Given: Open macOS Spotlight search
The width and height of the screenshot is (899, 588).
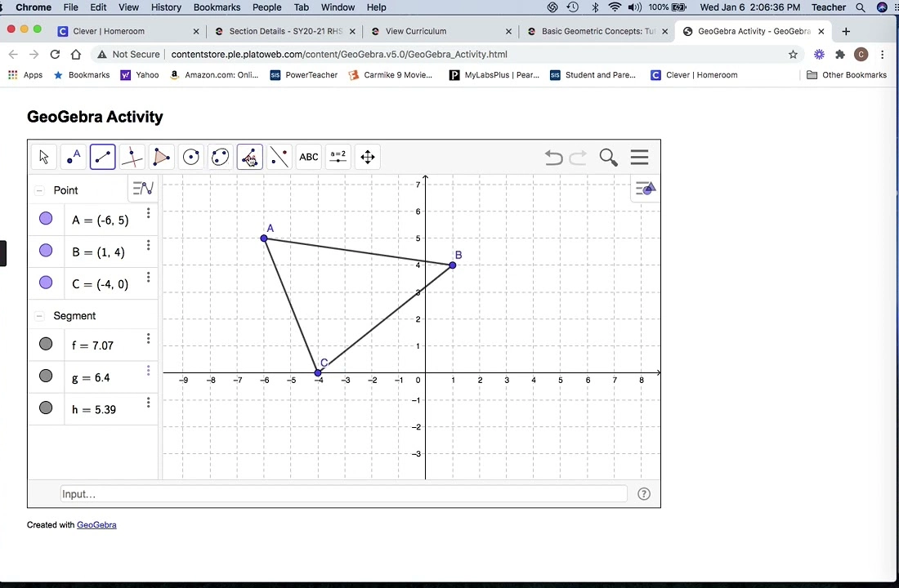Looking at the screenshot, I should click(860, 7).
